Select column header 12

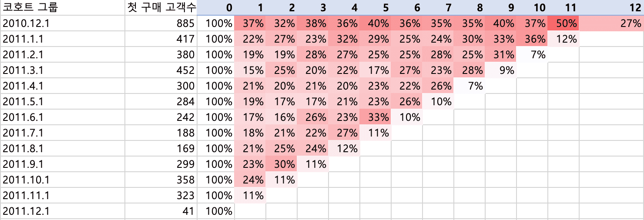611,7
